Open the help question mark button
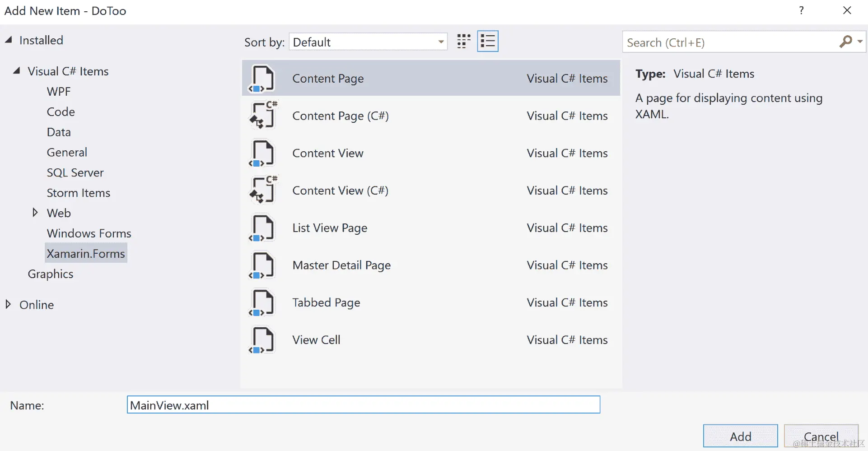Screen dimensions: 868x451 (x=801, y=10)
